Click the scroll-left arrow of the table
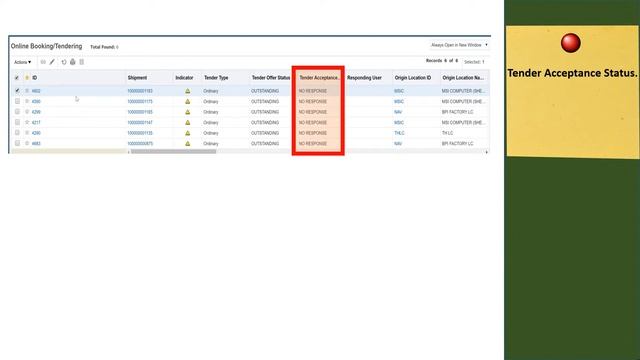The width and height of the screenshot is (640, 360). pyautogui.click(x=129, y=152)
